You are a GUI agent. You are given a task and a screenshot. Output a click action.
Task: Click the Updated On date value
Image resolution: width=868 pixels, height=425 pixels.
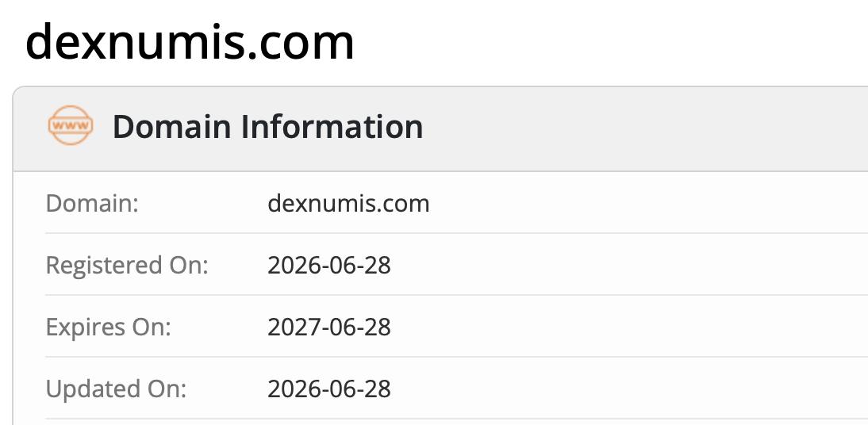pos(329,389)
